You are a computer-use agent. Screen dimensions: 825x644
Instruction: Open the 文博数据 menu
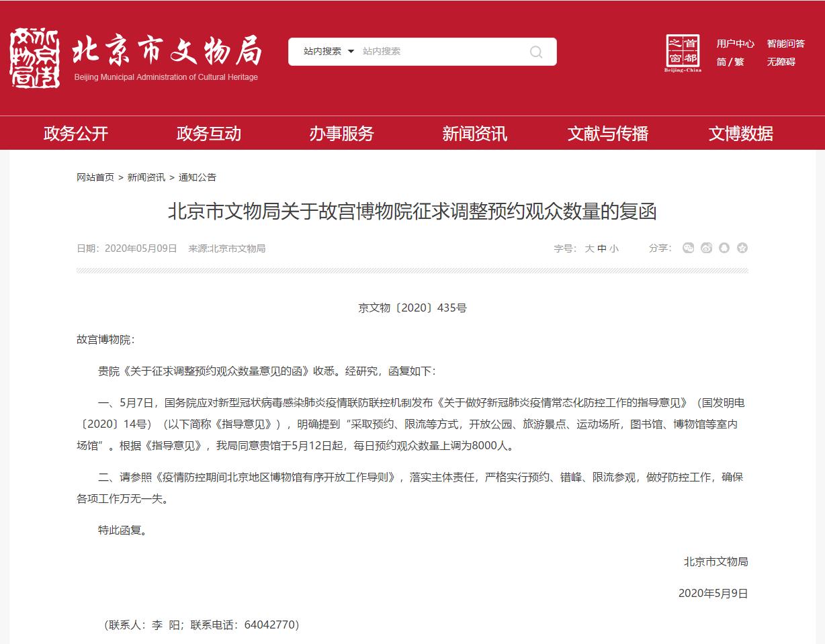(741, 133)
